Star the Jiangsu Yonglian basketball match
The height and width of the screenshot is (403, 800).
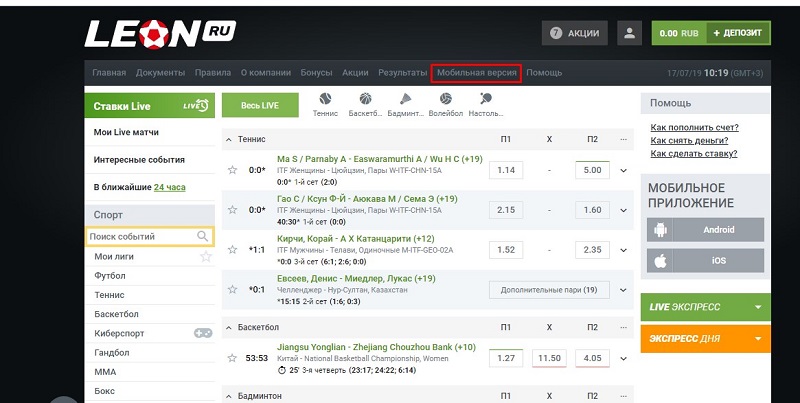232,358
